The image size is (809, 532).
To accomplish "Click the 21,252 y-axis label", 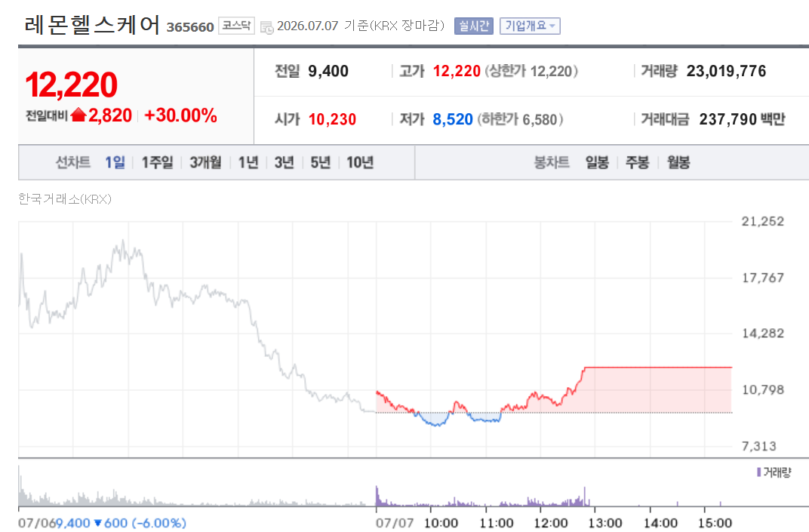I will pos(762,221).
